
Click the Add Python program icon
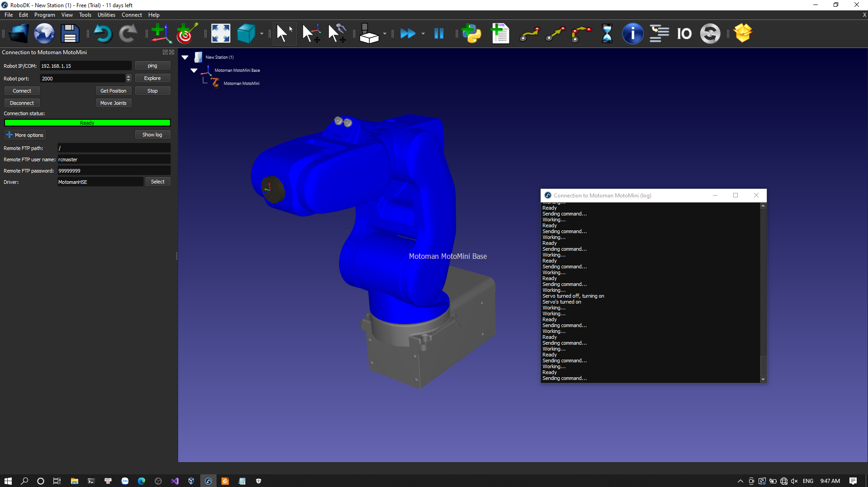pyautogui.click(x=472, y=34)
